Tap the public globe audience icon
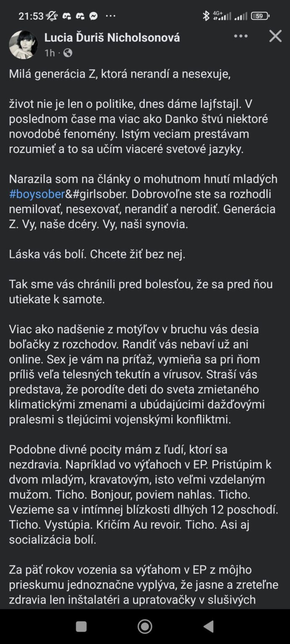 tap(68, 53)
